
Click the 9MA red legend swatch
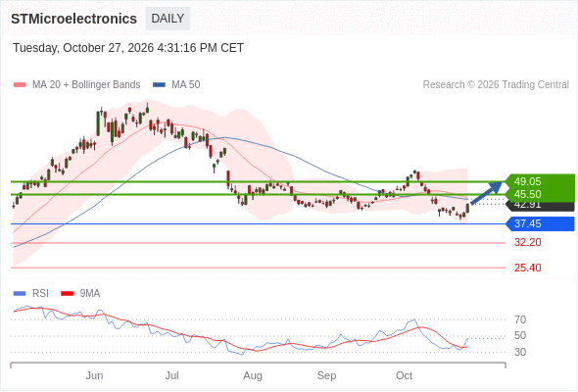[67, 294]
